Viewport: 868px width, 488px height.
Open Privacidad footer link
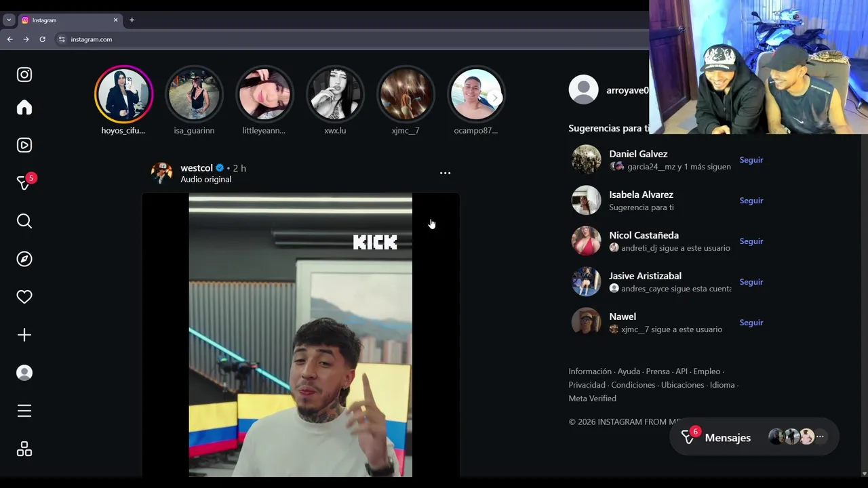[587, 385]
